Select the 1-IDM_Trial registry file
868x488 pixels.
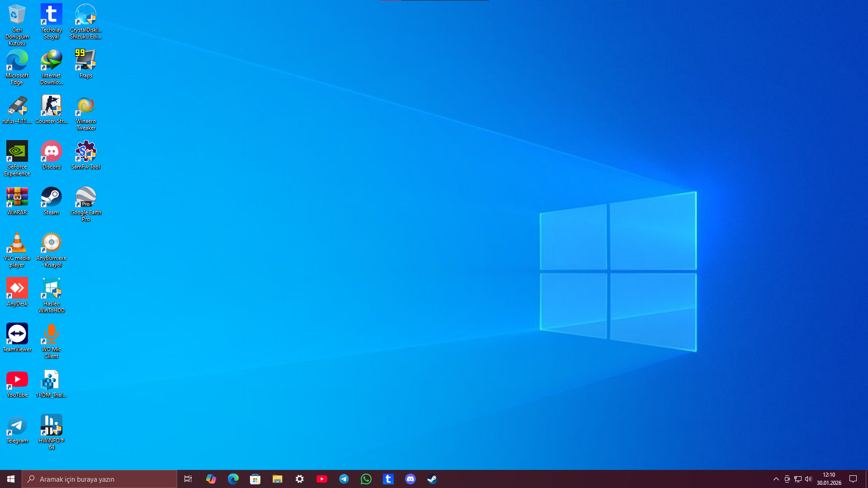(x=52, y=383)
